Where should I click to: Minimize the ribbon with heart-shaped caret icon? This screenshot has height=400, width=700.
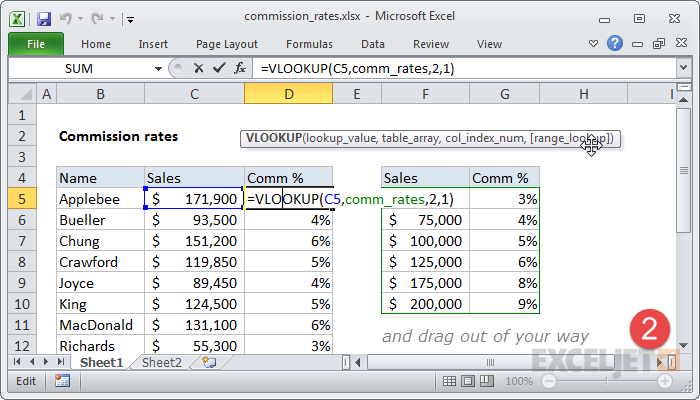pos(593,43)
